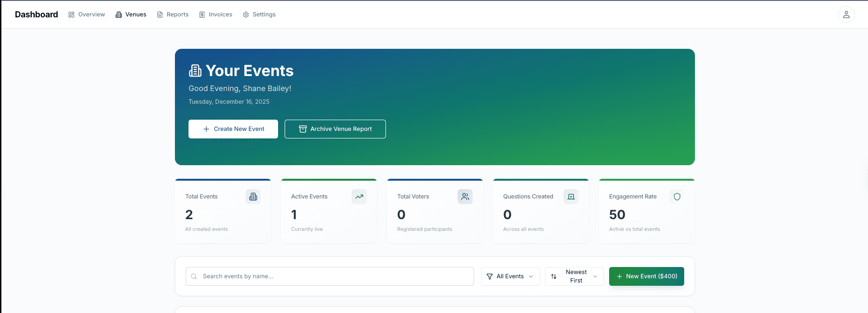Click the Total Voters people icon

click(465, 197)
